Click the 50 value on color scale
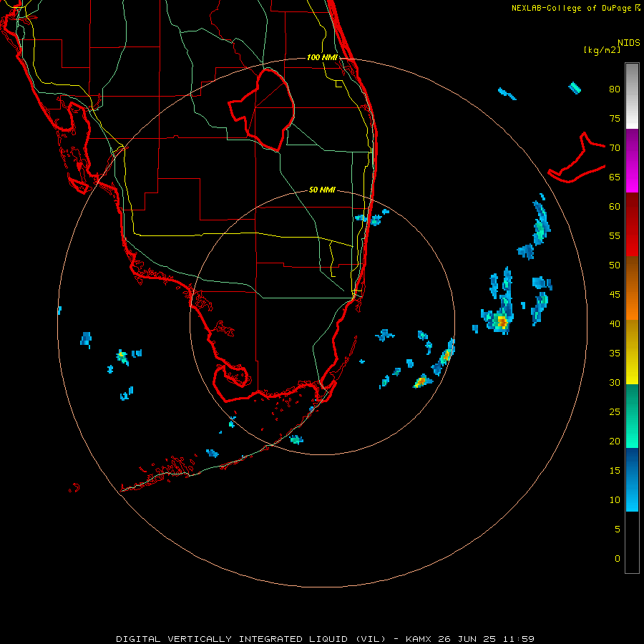The width and height of the screenshot is (644, 644). (615, 265)
